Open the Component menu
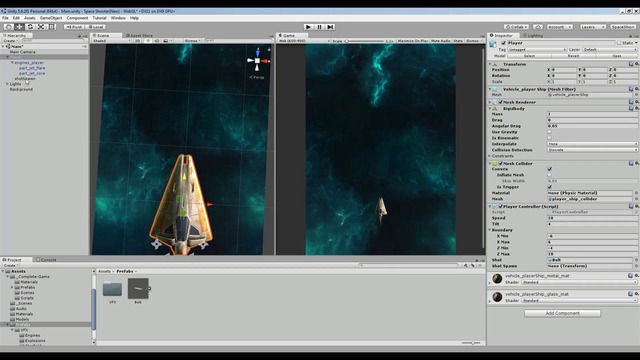 click(77, 18)
